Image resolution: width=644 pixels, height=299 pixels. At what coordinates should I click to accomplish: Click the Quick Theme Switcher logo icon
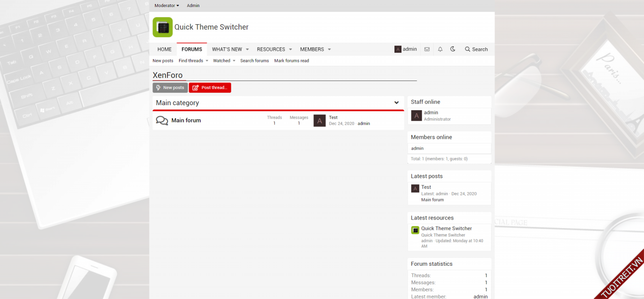163,27
